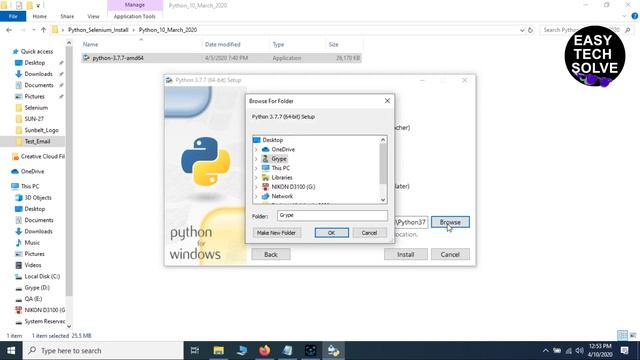Click folder tree scrollbar up arrow
The height and width of the screenshot is (360, 640).
(x=383, y=140)
